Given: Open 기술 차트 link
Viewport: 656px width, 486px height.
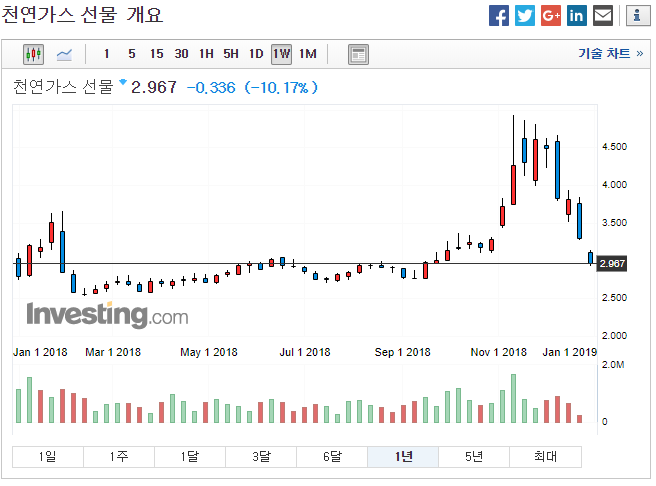Looking at the screenshot, I should point(610,53).
